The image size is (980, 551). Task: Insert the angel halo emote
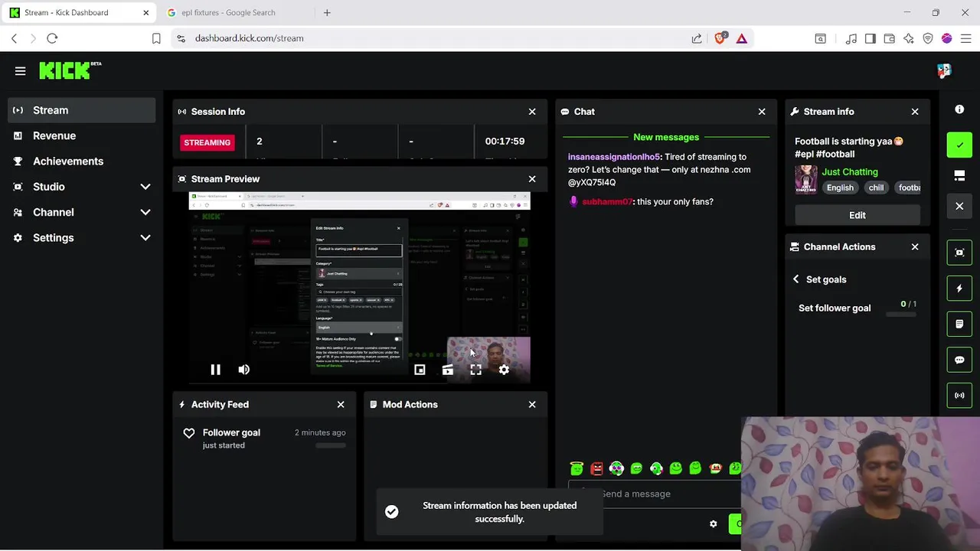coord(577,468)
